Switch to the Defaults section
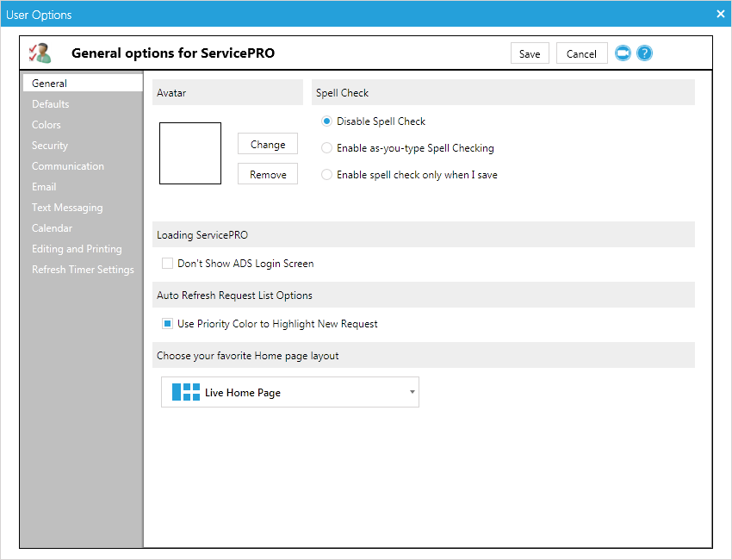The height and width of the screenshot is (560, 732). pos(51,104)
